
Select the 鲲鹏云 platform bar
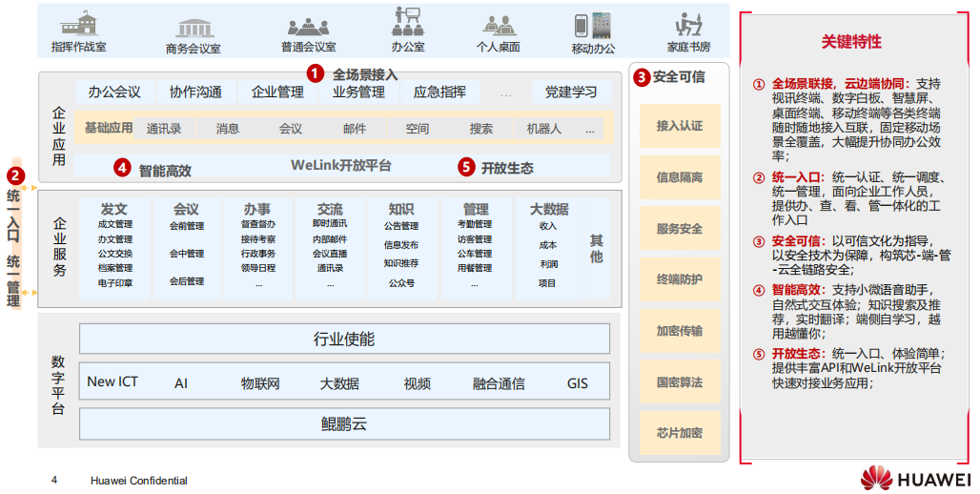[344, 423]
